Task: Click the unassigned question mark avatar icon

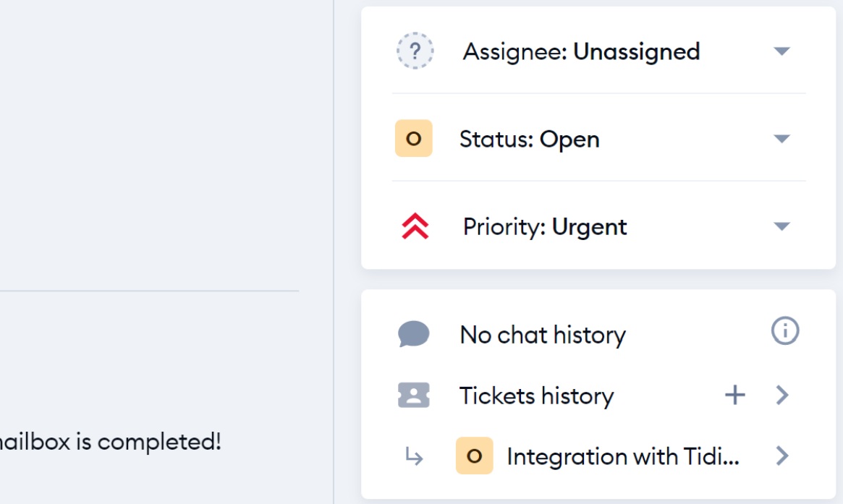Action: coord(415,51)
